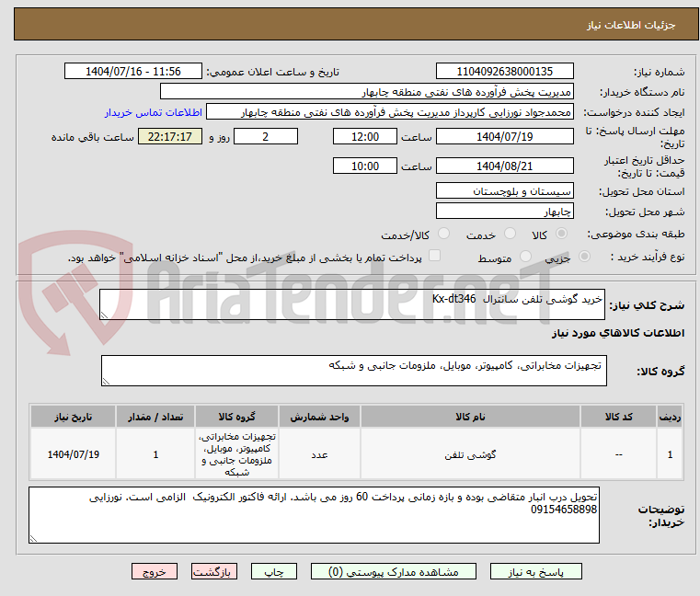The image size is (700, 596).
Task: Click the goods group cell in row 1
Action: (236, 454)
